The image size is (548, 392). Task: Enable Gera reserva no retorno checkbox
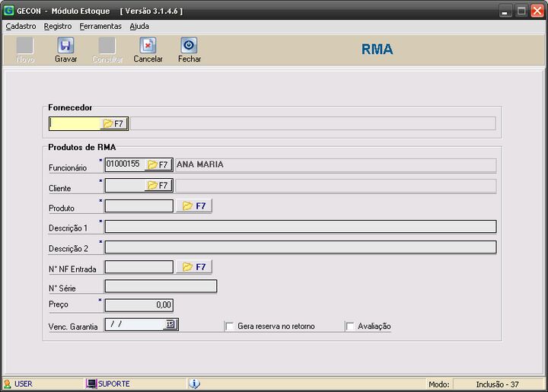click(x=230, y=327)
